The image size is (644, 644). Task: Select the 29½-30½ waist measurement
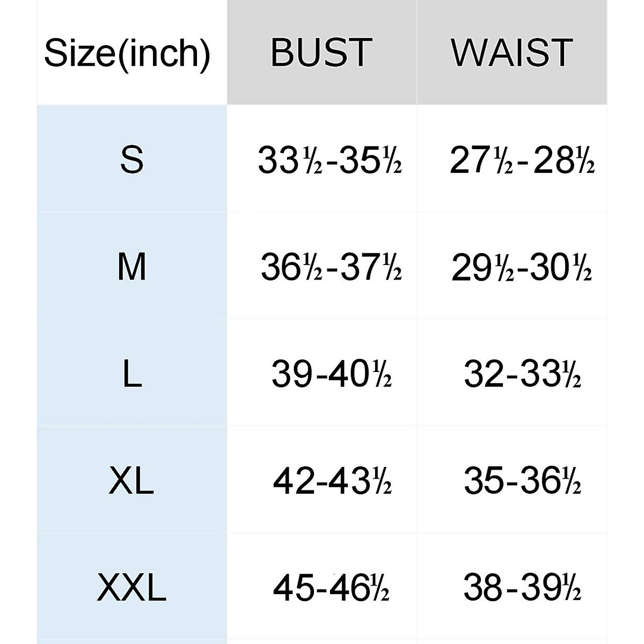tap(522, 267)
